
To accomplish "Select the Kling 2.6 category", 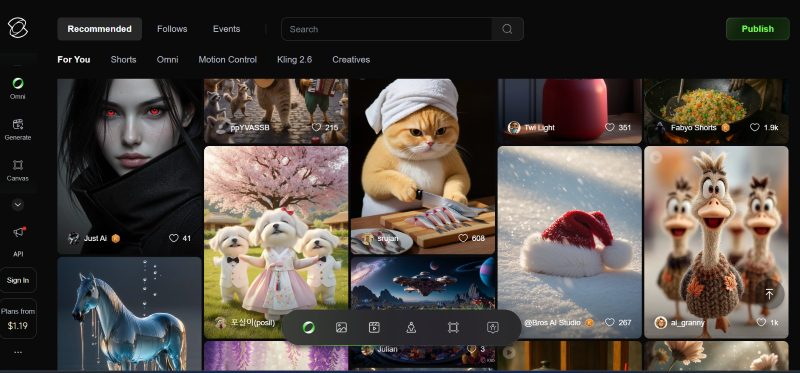I will (x=294, y=60).
